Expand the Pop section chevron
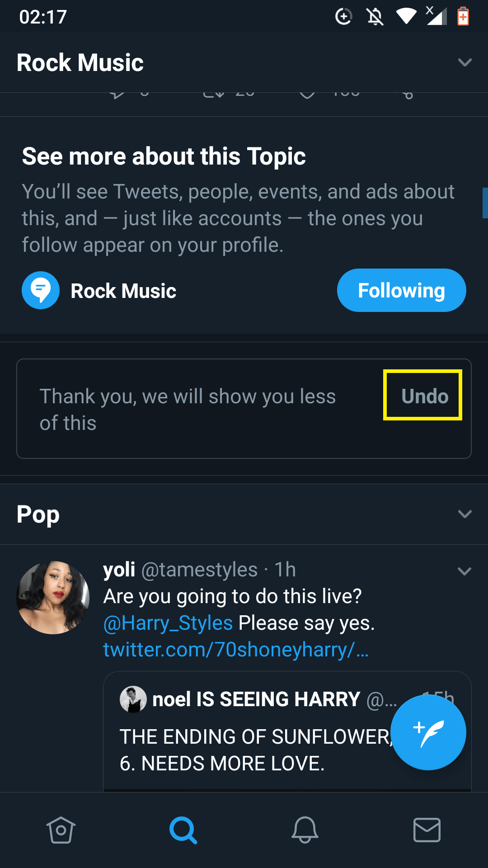The width and height of the screenshot is (488, 868). coord(465,514)
